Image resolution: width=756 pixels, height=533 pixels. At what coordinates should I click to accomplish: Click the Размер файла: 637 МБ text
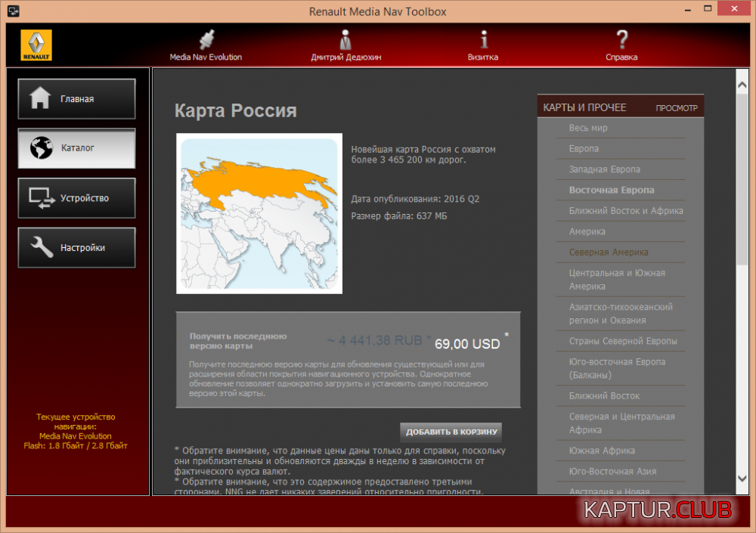click(x=398, y=216)
